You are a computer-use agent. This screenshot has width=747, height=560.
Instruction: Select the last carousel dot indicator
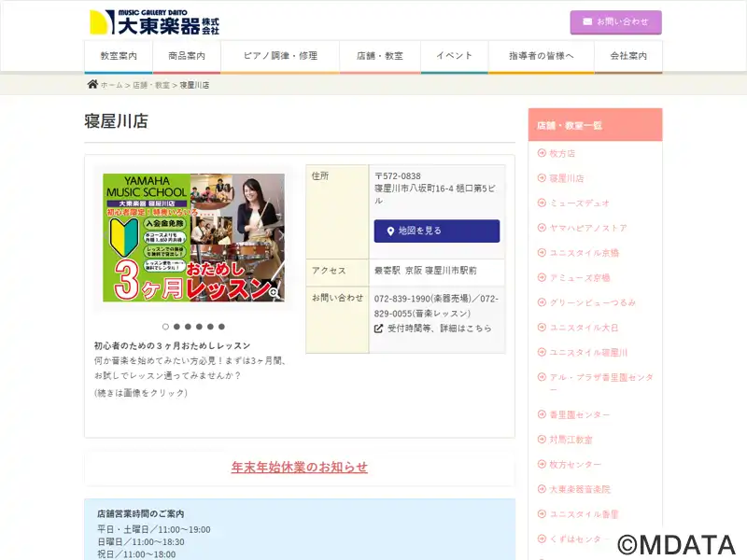click(x=221, y=327)
